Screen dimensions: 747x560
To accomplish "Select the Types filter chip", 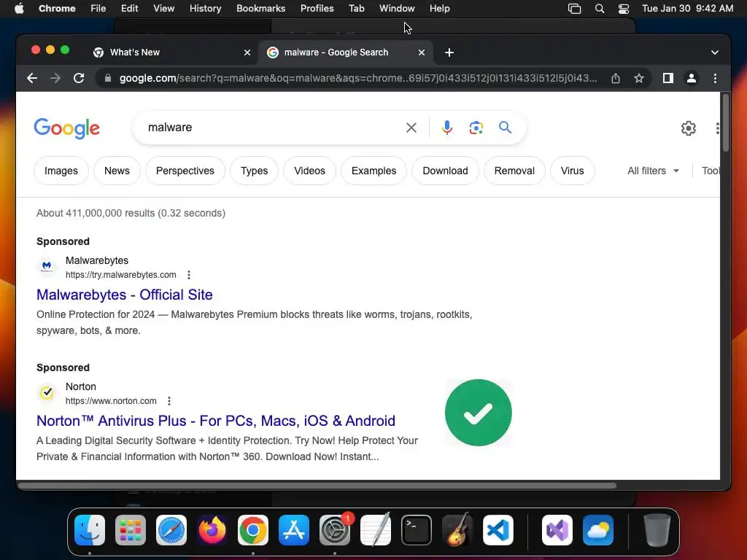I will (255, 171).
